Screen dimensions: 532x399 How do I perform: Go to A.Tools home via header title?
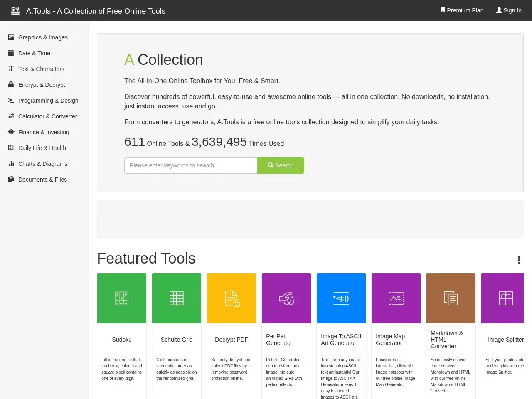coord(96,11)
